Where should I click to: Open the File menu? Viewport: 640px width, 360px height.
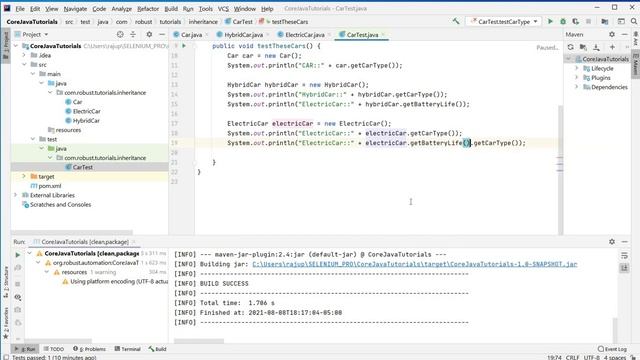click(x=20, y=9)
